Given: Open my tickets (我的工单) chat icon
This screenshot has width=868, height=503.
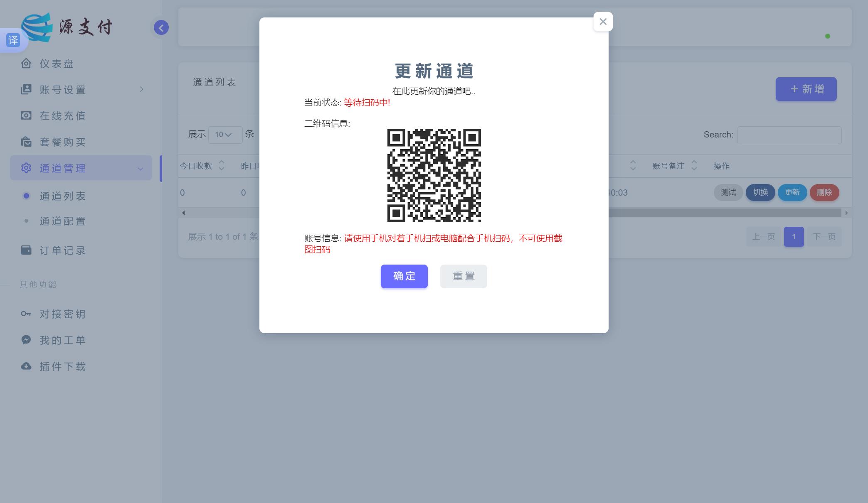Looking at the screenshot, I should (26, 340).
